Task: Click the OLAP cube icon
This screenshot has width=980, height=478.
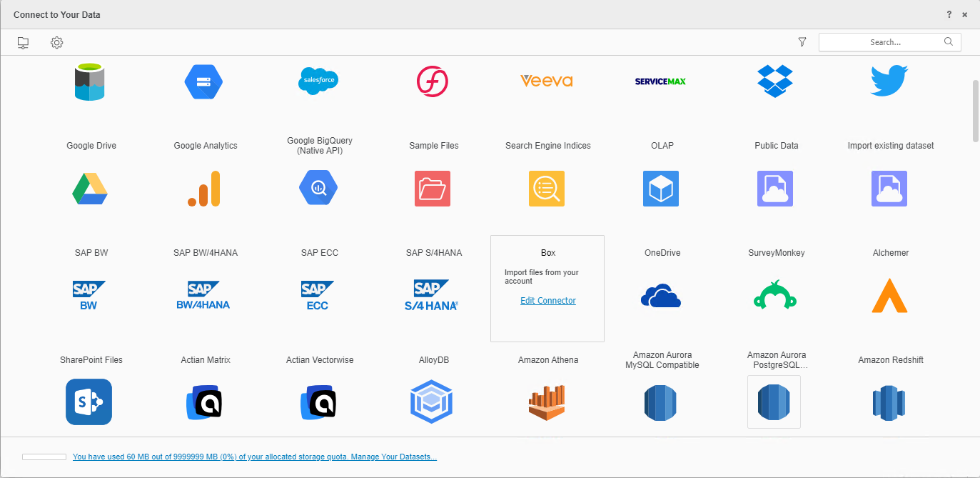Action: pos(661,189)
